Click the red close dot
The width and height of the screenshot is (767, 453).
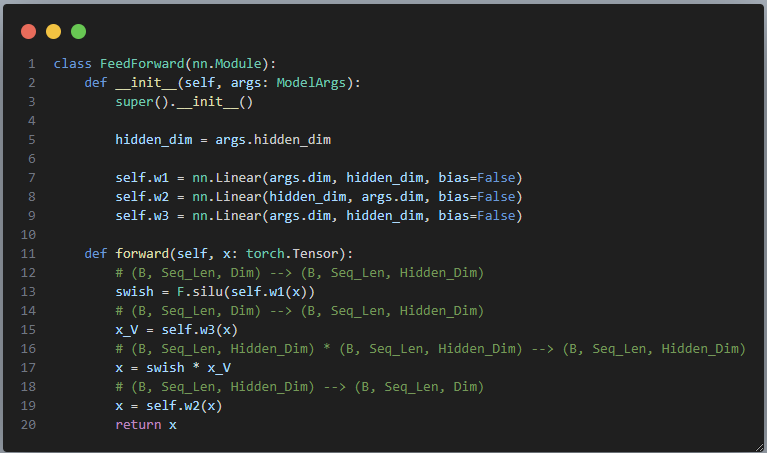coord(28,31)
